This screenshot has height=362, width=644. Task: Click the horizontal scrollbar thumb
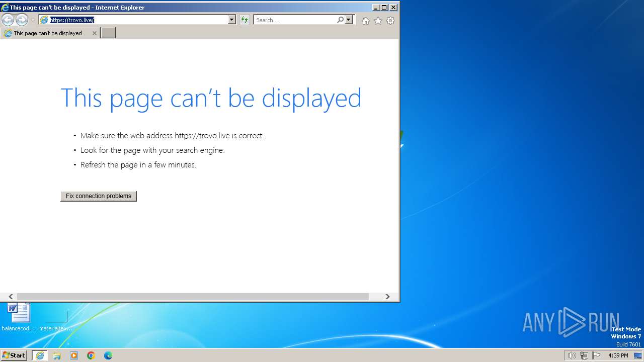pyautogui.click(x=193, y=297)
